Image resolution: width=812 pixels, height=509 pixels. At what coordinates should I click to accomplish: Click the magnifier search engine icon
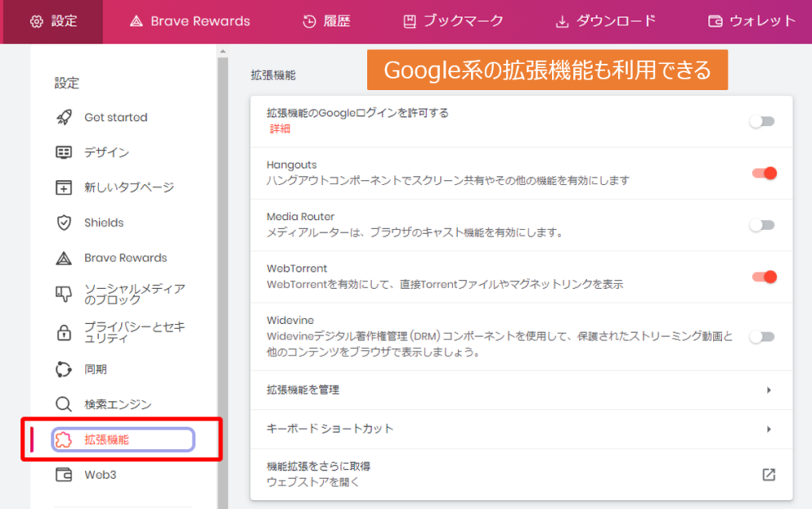[63, 404]
